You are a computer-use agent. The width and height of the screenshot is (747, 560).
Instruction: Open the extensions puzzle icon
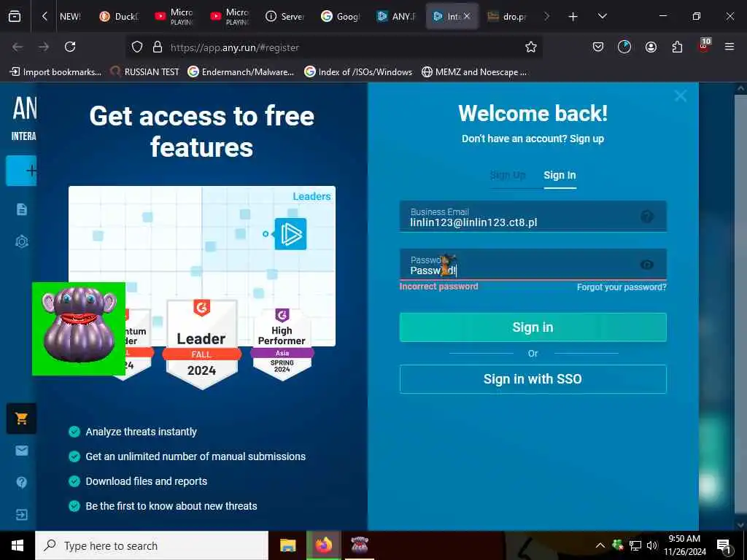pos(677,47)
